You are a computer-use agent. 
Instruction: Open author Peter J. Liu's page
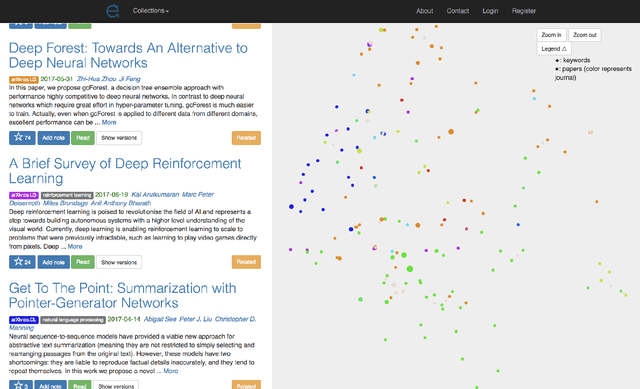pos(196,319)
